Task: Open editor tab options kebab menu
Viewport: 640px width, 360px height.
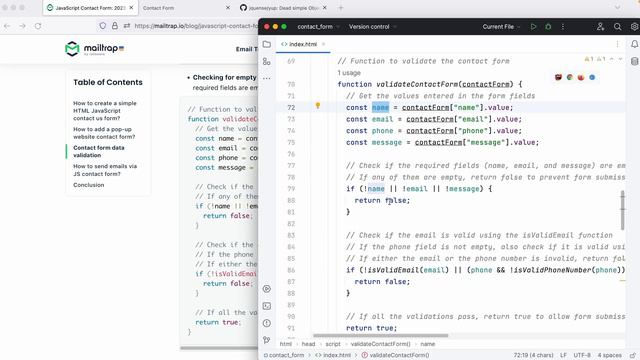Action: [617, 44]
